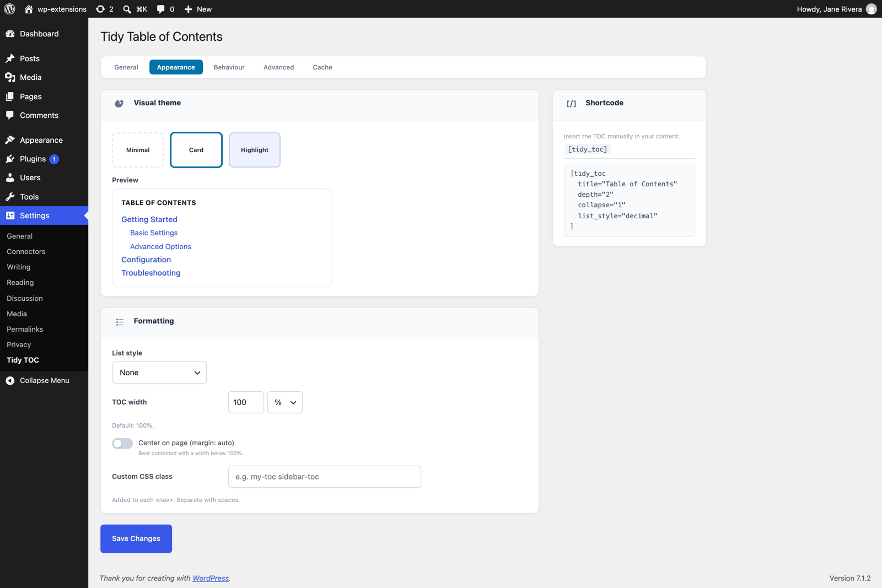Switch to the General tab
The image size is (882, 588).
pyautogui.click(x=126, y=67)
